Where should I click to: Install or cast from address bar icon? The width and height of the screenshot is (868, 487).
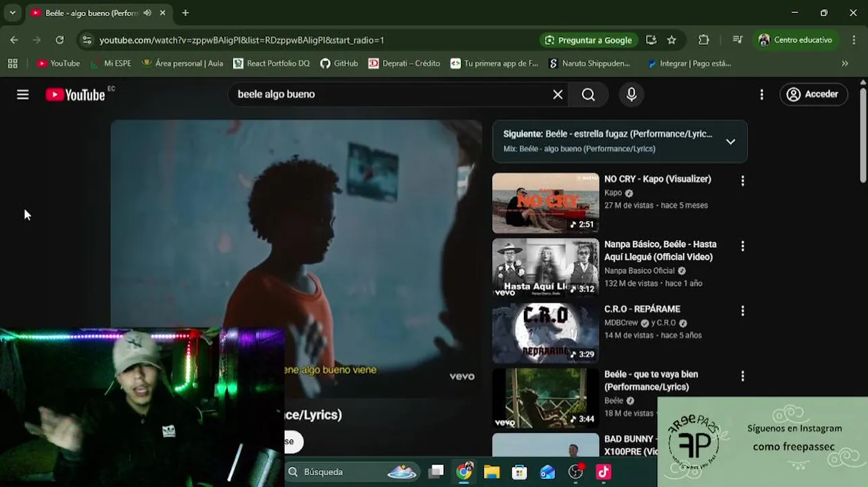tap(651, 40)
